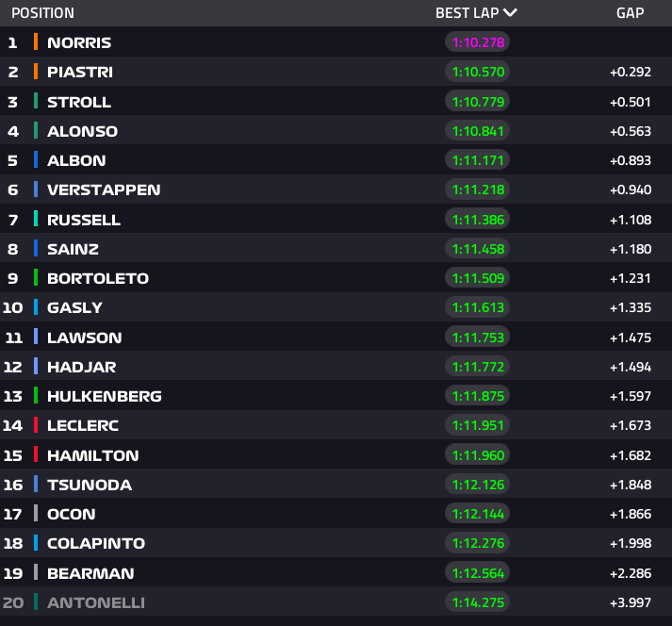The height and width of the screenshot is (626, 672).
Task: Click Sainz's 1:11.458 lap badge
Action: point(477,249)
